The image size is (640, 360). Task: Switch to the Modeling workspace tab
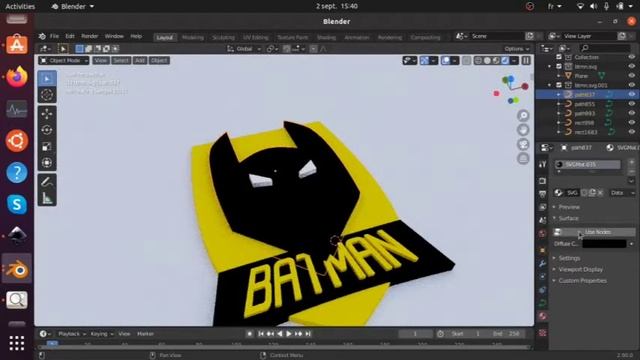(193, 38)
